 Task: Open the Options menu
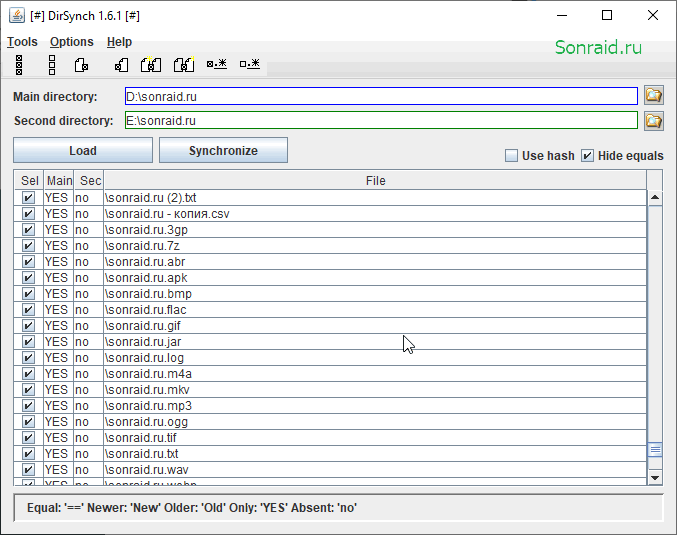tap(72, 42)
